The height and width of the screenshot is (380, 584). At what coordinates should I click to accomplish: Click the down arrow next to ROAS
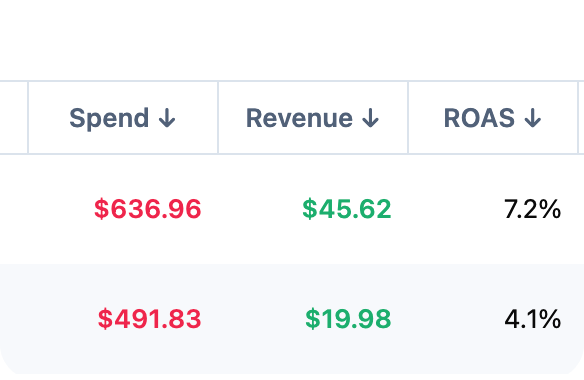click(x=533, y=118)
